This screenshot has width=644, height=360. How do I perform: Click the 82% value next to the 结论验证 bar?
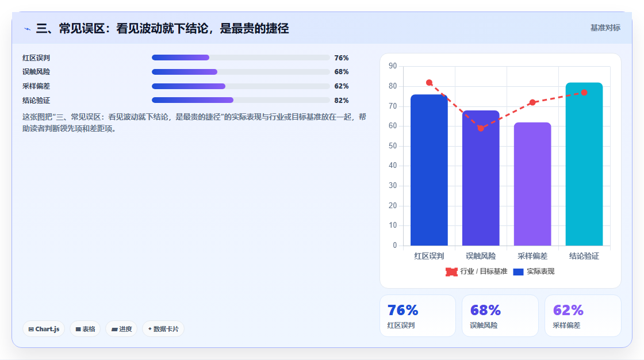[x=342, y=100]
